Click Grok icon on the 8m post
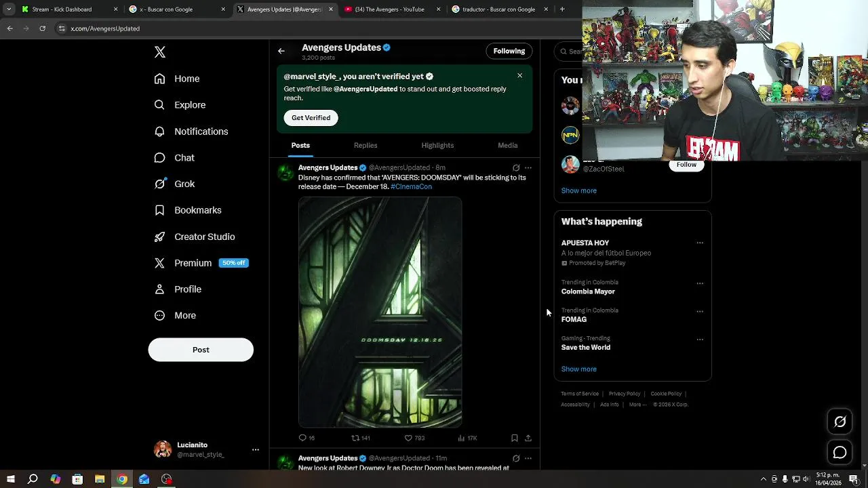The height and width of the screenshot is (488, 868). [516, 167]
